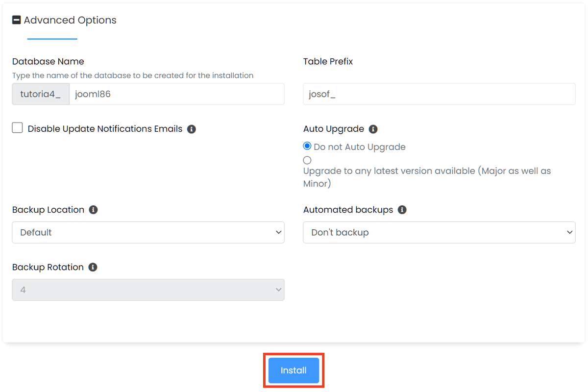Open the Backup Location dropdown

pyautogui.click(x=147, y=232)
